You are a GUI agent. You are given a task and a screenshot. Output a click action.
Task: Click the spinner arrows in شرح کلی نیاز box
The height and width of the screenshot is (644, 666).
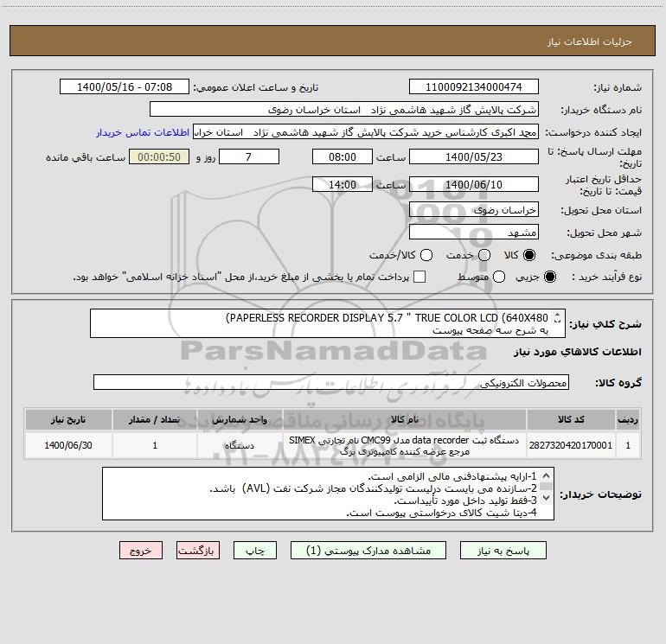coord(557,317)
